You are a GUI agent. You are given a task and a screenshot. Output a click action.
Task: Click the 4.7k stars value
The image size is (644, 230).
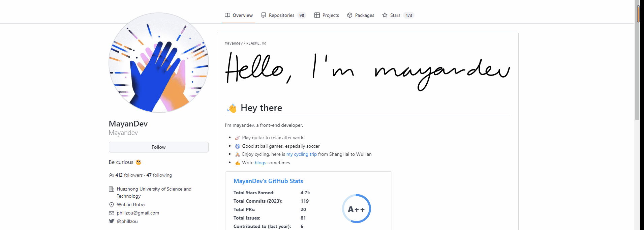point(305,193)
